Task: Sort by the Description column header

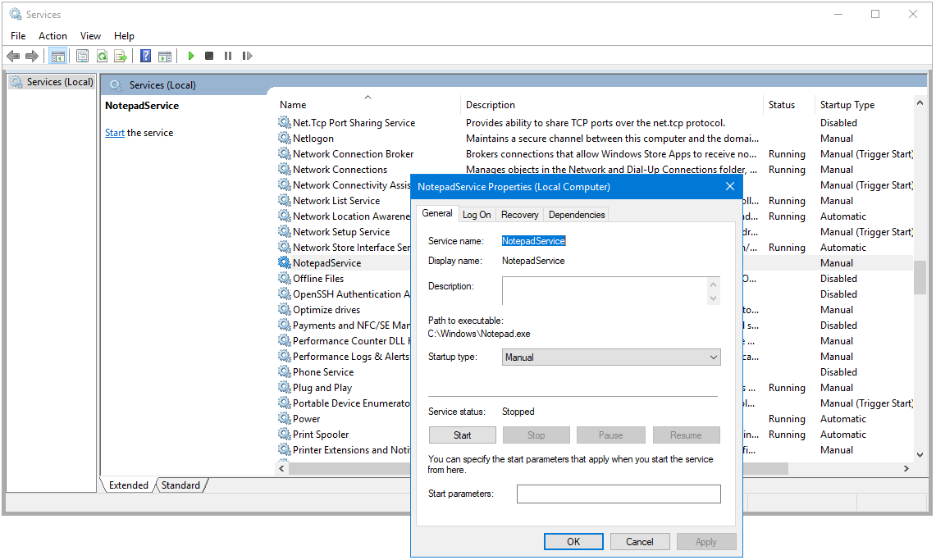Action: tap(612, 104)
